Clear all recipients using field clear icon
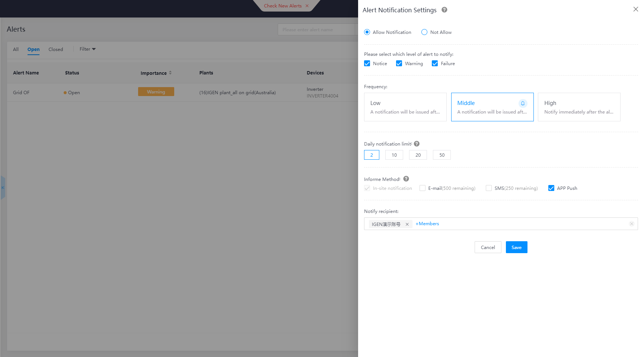The height and width of the screenshot is (357, 644). pyautogui.click(x=631, y=224)
